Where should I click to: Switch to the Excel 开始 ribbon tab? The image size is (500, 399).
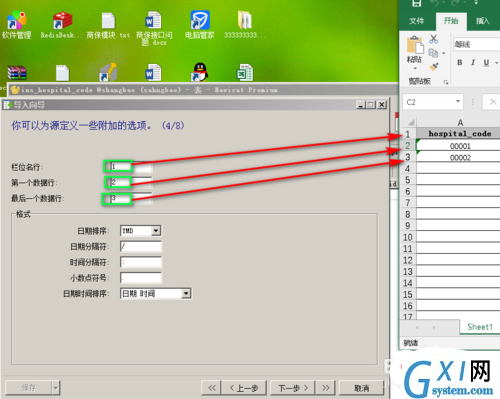point(451,21)
